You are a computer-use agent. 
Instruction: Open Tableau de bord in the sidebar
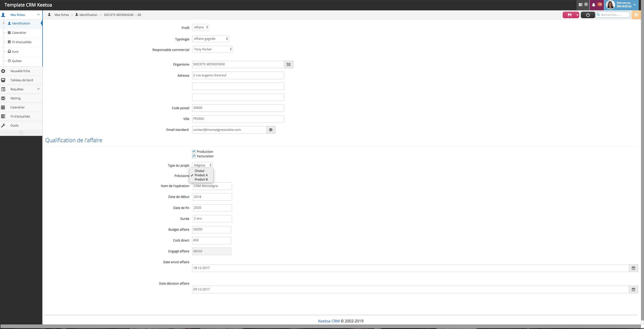[x=21, y=80]
